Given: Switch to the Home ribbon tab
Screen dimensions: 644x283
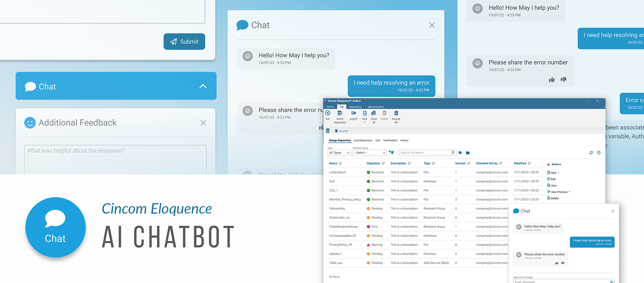Looking at the screenshot, I should coord(330,107).
